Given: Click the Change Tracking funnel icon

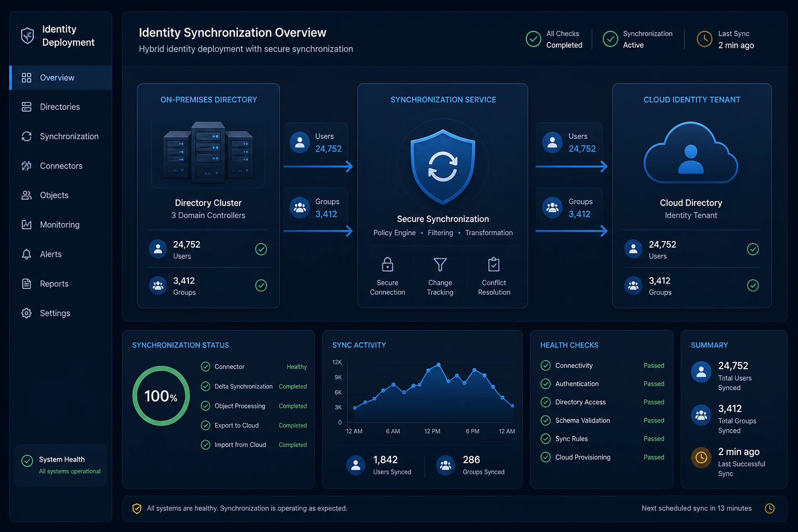Looking at the screenshot, I should tap(440, 264).
